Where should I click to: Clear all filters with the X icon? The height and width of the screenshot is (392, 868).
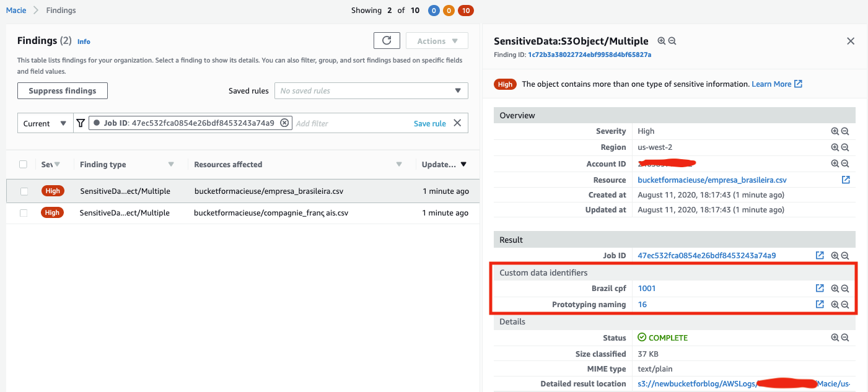[x=457, y=123]
